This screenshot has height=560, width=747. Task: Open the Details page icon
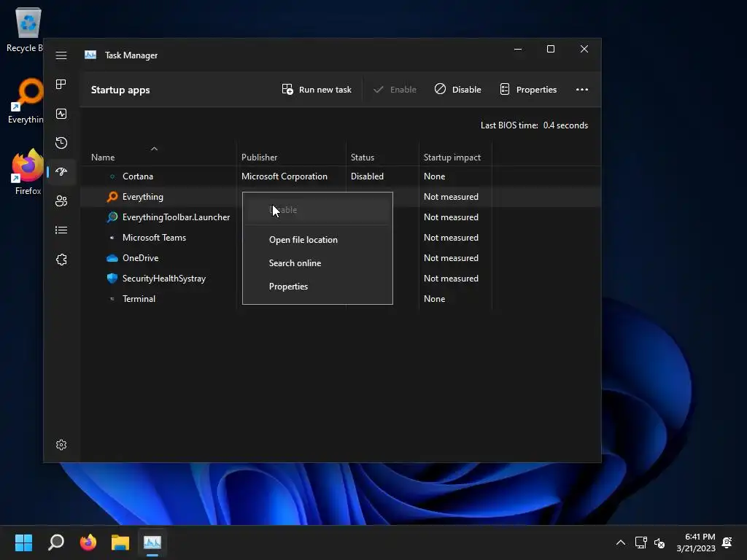pyautogui.click(x=61, y=230)
